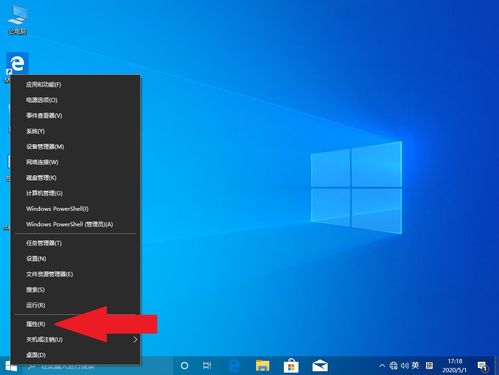
Task: Launch Microsoft Edge from taskbar
Action: click(x=234, y=366)
